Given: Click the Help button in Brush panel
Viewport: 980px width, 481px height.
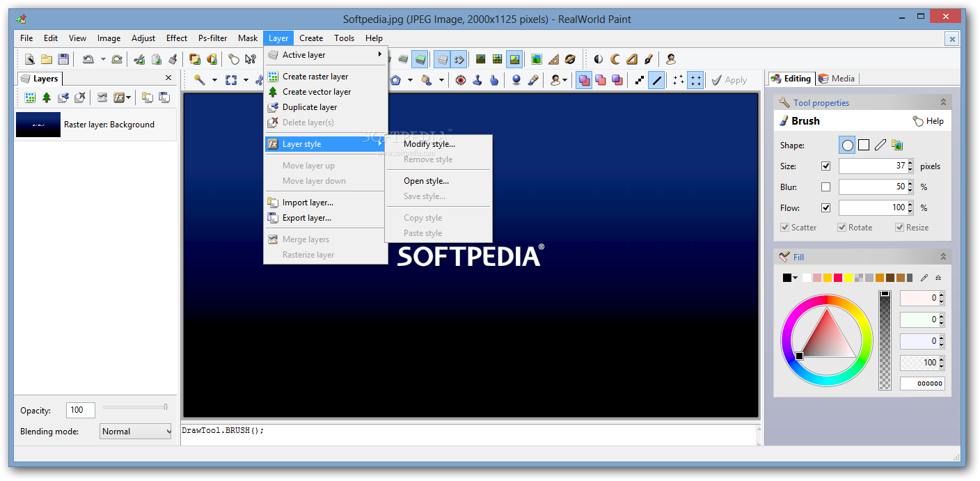Looking at the screenshot, I should click(928, 121).
